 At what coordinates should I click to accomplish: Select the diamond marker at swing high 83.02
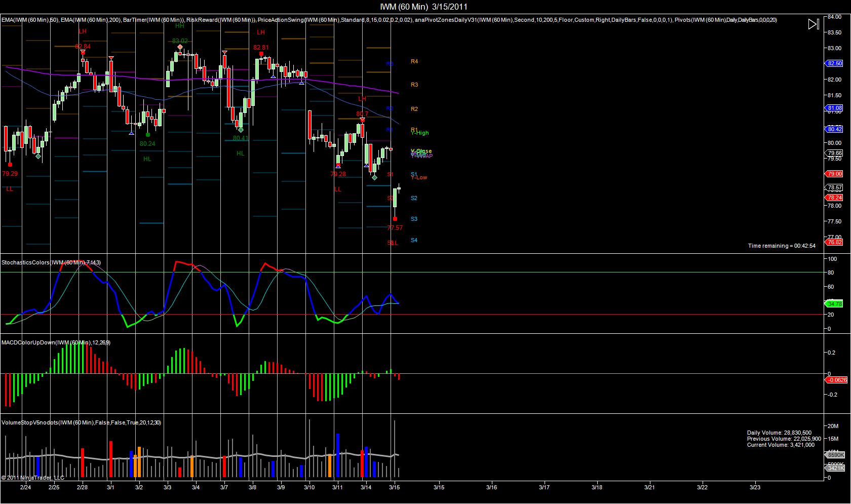click(x=179, y=47)
